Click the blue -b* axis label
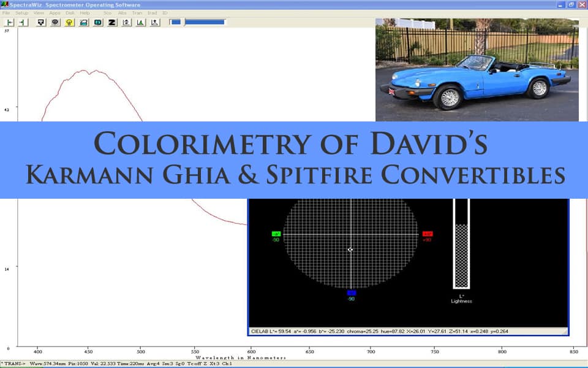 pos(352,293)
